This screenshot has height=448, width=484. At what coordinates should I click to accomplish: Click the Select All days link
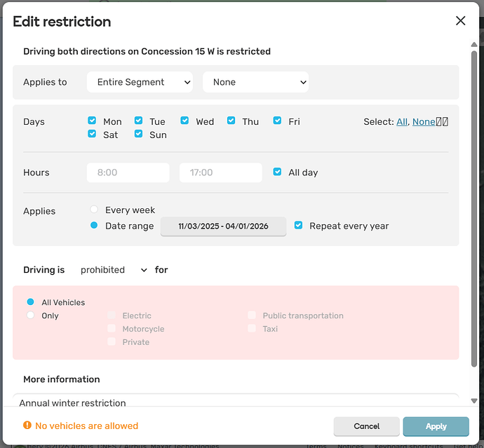coord(401,122)
